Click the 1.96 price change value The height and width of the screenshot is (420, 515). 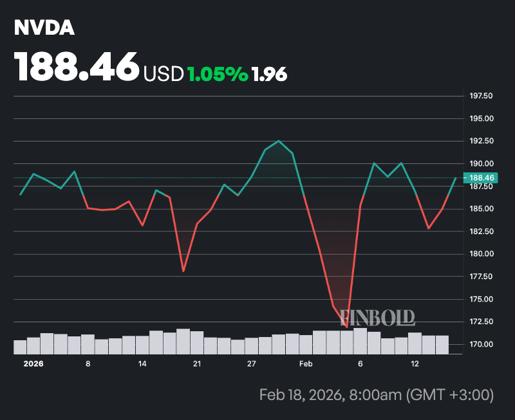pos(270,74)
